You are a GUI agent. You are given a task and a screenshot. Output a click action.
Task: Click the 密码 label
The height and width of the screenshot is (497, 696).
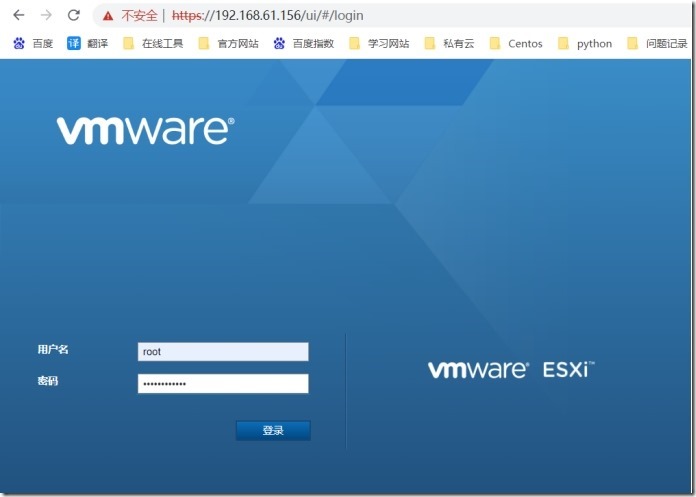point(48,381)
